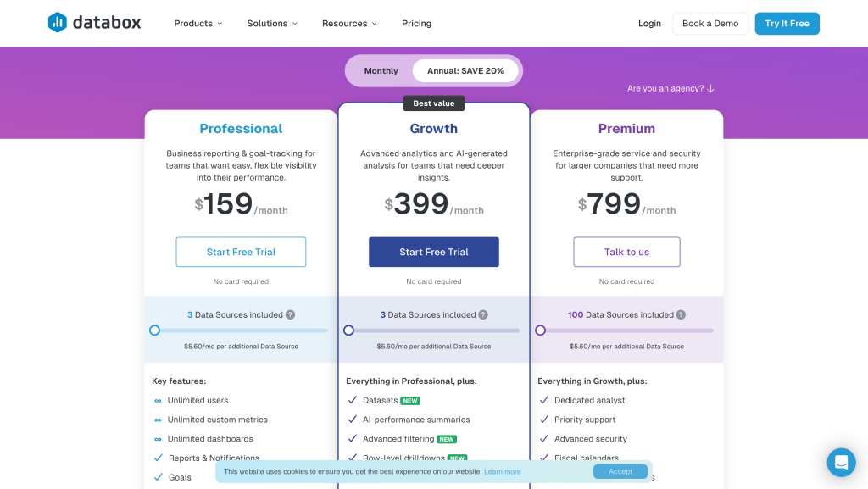Viewport: 868px width, 489px height.
Task: Click the Login menu item
Action: (649, 24)
